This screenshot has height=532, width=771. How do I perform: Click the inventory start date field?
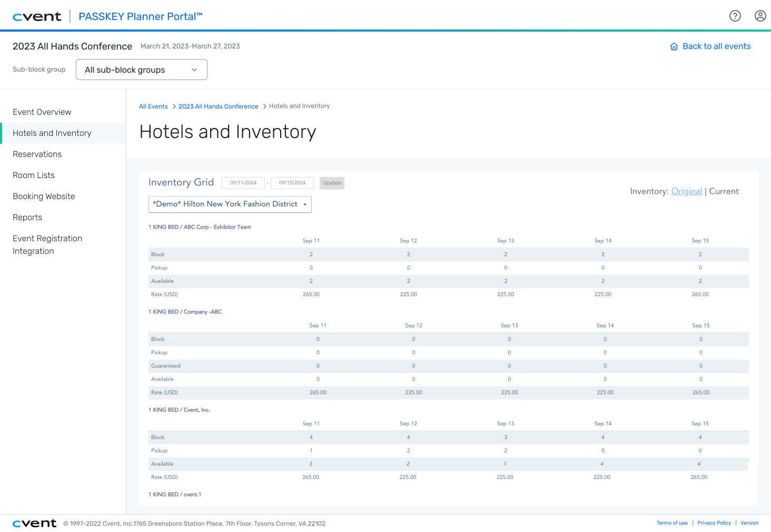243,183
